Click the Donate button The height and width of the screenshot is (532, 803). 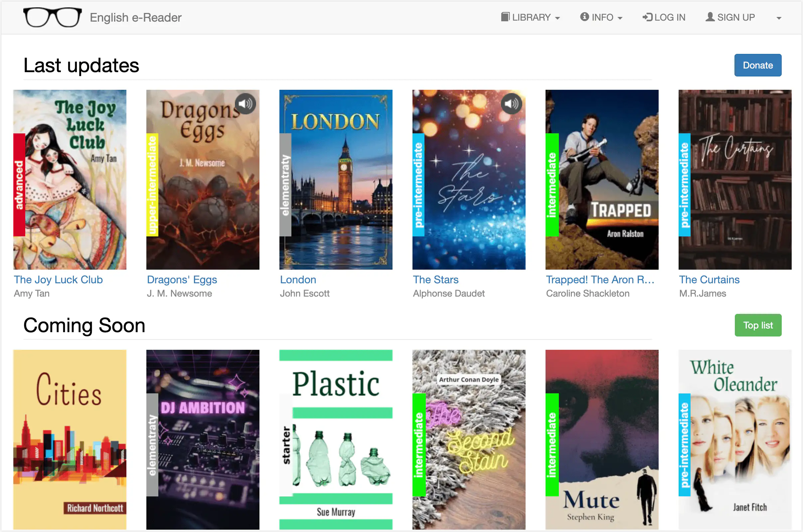[x=758, y=65]
